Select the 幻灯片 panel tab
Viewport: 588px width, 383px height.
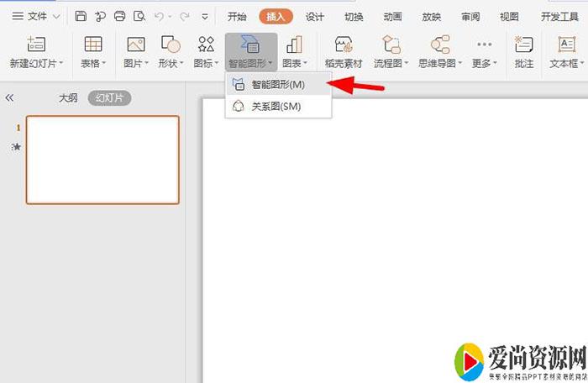109,98
